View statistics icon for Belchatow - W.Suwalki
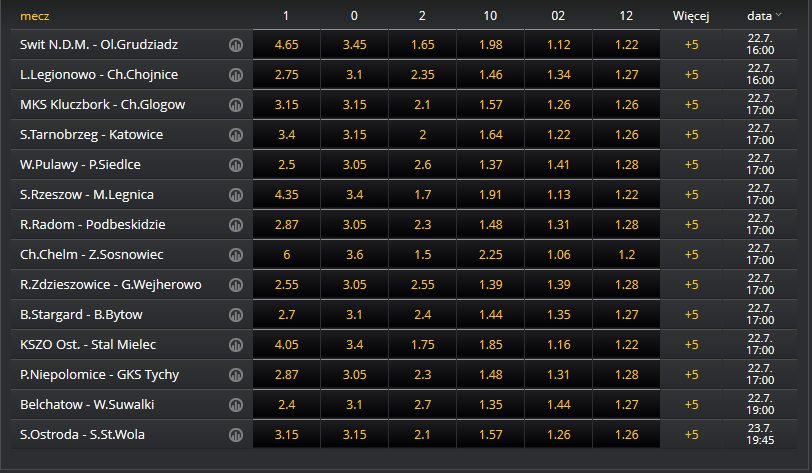The width and height of the screenshot is (812, 473). click(236, 405)
